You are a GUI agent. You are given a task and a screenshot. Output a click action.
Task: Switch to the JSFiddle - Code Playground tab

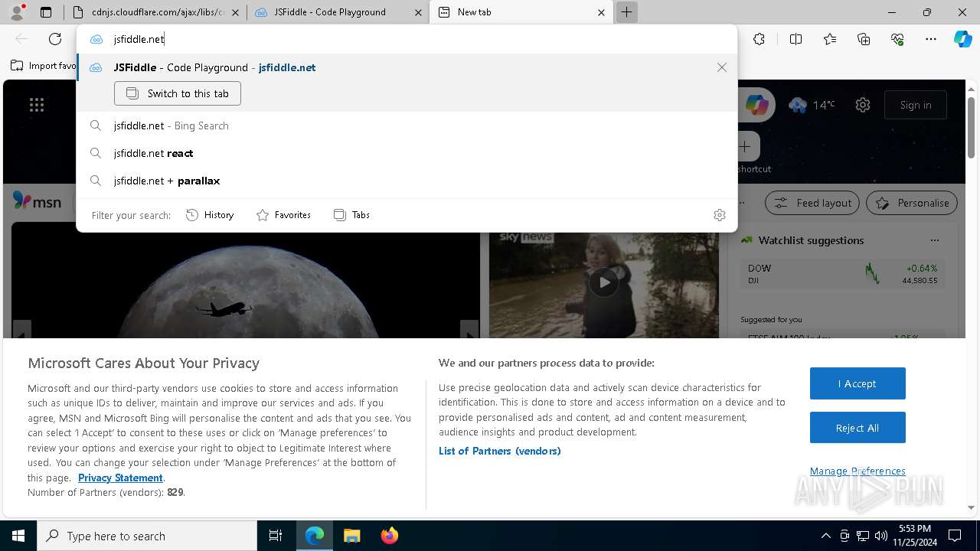[x=338, y=12]
